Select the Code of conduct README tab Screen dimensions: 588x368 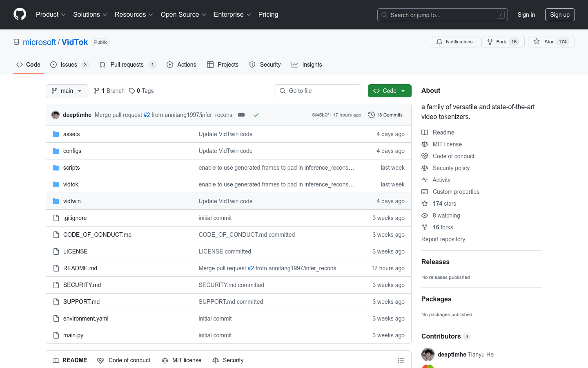pos(124,360)
